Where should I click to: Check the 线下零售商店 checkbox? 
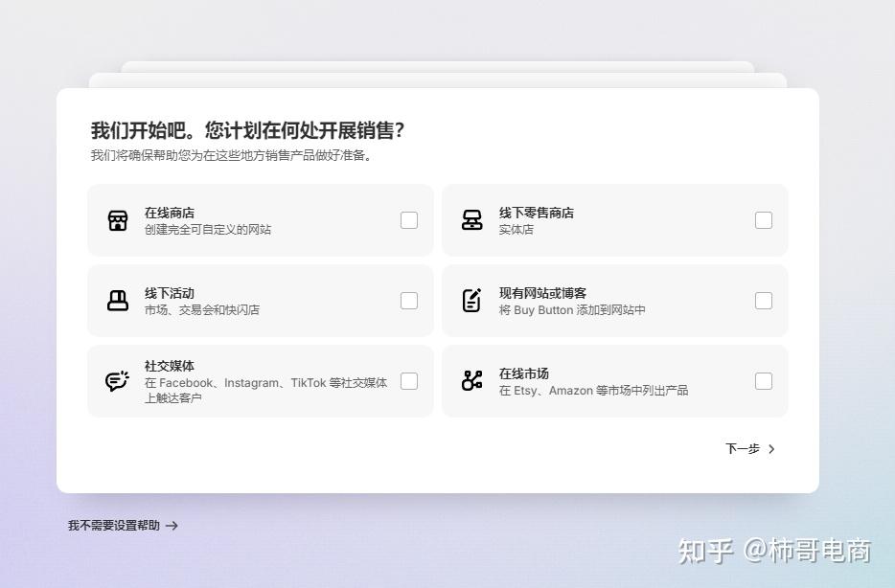point(764,220)
